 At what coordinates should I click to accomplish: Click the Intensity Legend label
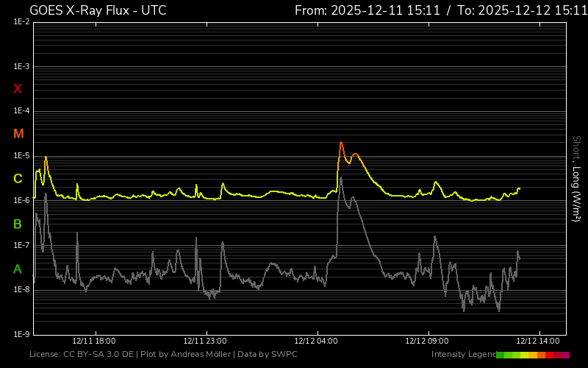tap(463, 355)
